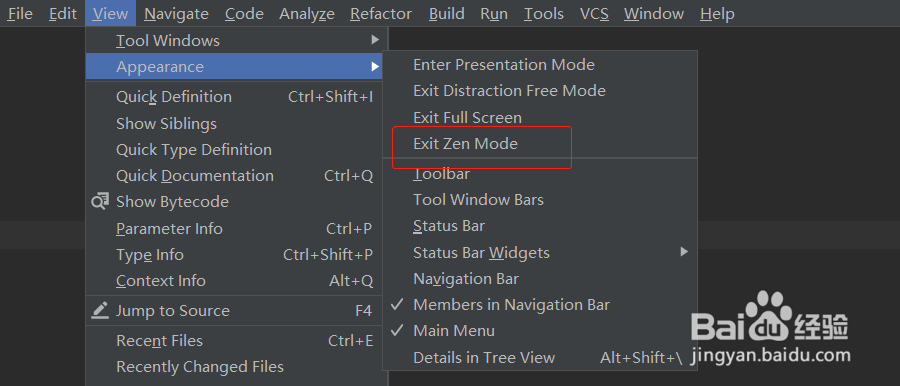Open the Appearance submenu arrow
Screen dimensions: 900x386
[x=375, y=67]
